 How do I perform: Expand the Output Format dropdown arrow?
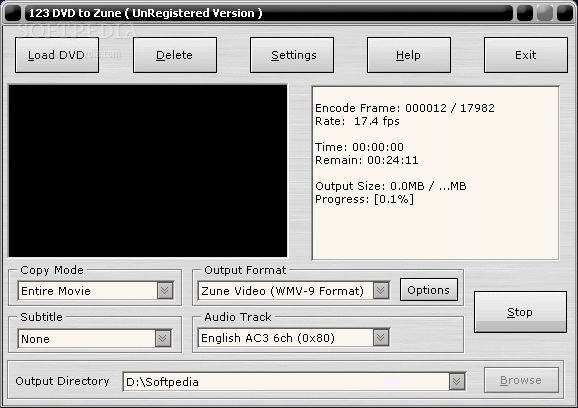tap(381, 290)
